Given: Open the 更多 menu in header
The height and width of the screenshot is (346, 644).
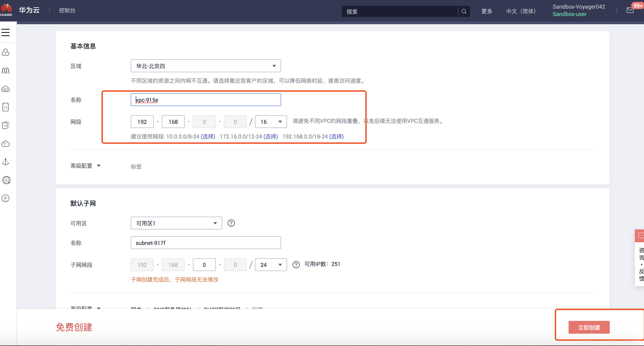Looking at the screenshot, I should pos(487,11).
